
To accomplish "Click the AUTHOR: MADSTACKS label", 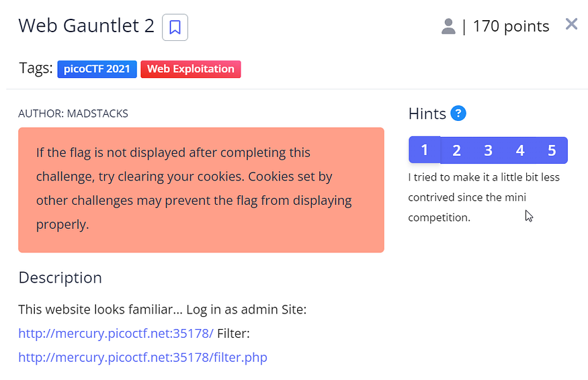I will tap(73, 113).
